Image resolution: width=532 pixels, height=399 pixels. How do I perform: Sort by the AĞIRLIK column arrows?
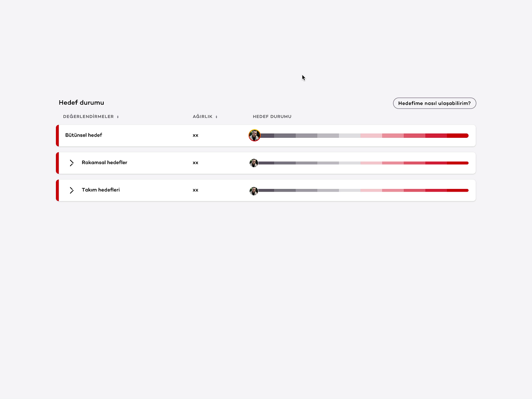click(x=216, y=117)
